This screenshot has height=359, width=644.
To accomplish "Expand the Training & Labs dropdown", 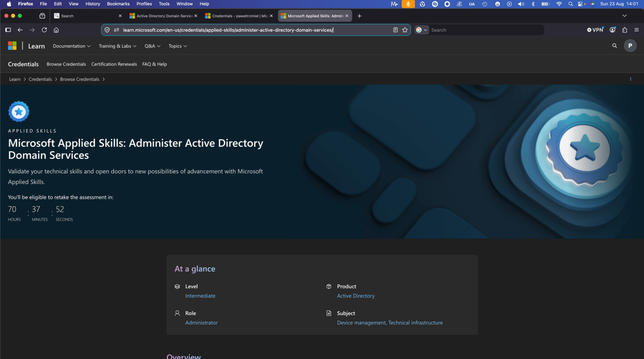I will pos(118,46).
